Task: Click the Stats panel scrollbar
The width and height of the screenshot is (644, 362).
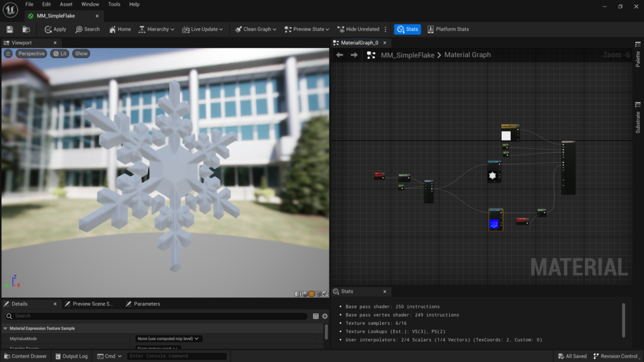Action: [623, 320]
